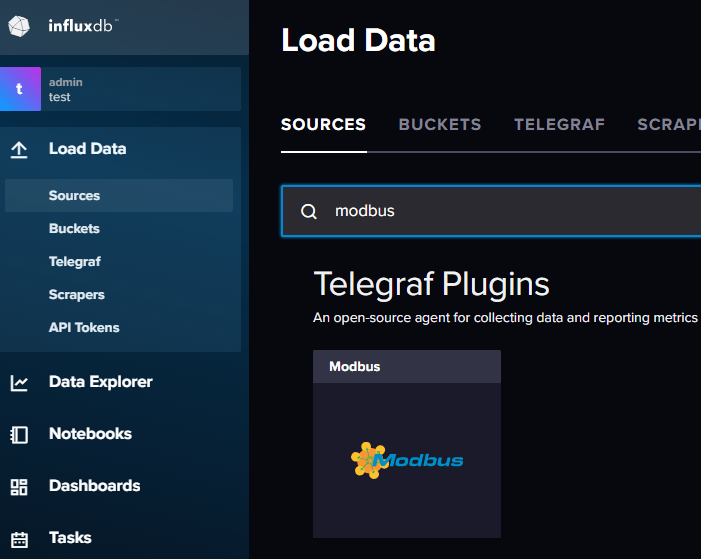Select the Sources tab
The width and height of the screenshot is (701, 559).
(x=323, y=125)
